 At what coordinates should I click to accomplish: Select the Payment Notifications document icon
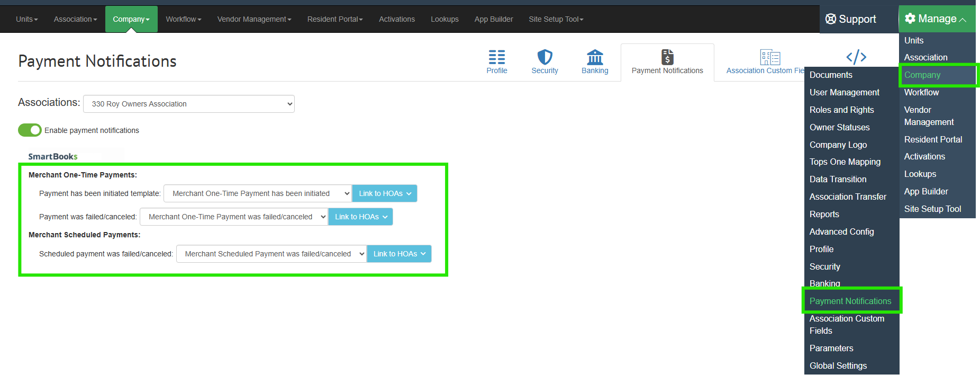click(667, 57)
